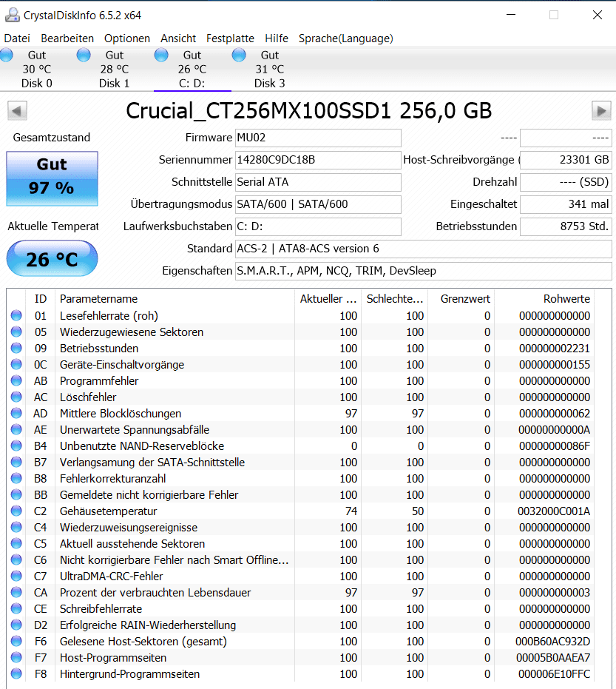Click the C: D: drive status orb

click(x=161, y=55)
